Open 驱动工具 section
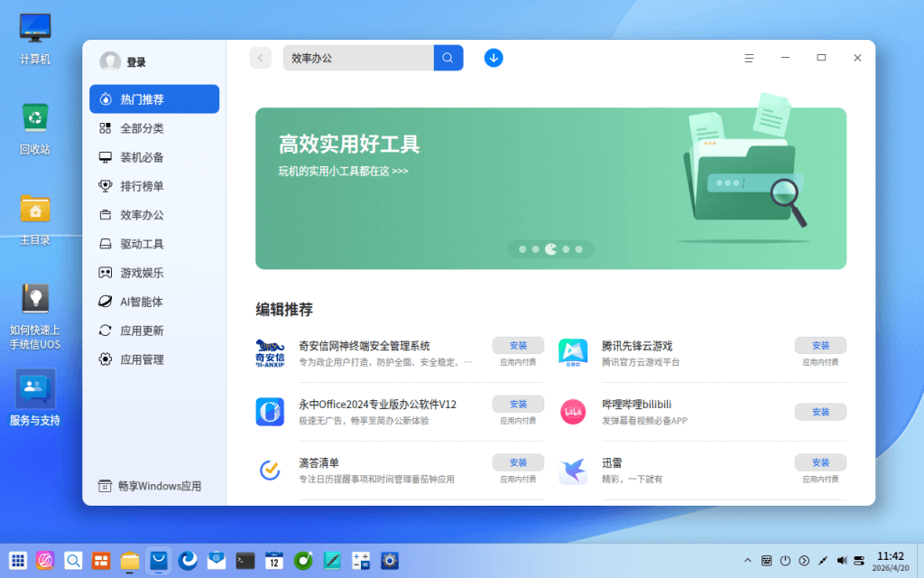 tap(154, 244)
